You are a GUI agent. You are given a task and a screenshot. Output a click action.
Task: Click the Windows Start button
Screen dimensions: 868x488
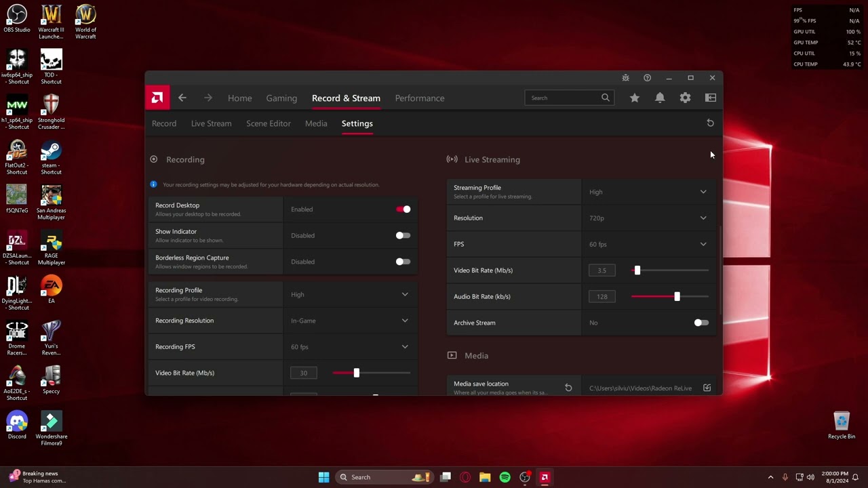[x=323, y=477]
